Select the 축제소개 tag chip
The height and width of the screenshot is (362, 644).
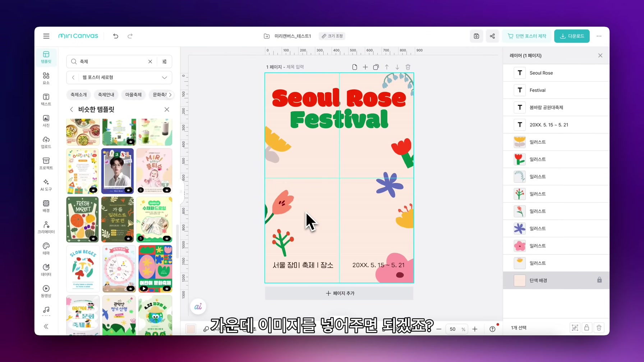(79, 95)
